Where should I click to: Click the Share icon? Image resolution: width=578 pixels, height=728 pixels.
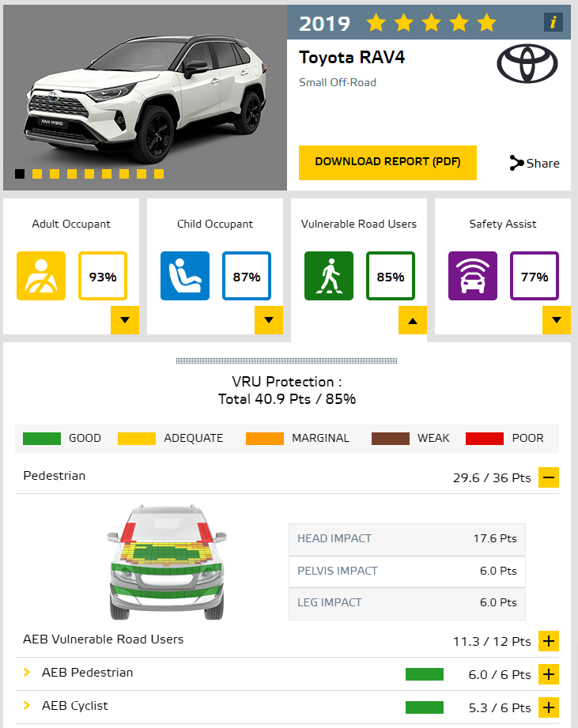pos(516,163)
